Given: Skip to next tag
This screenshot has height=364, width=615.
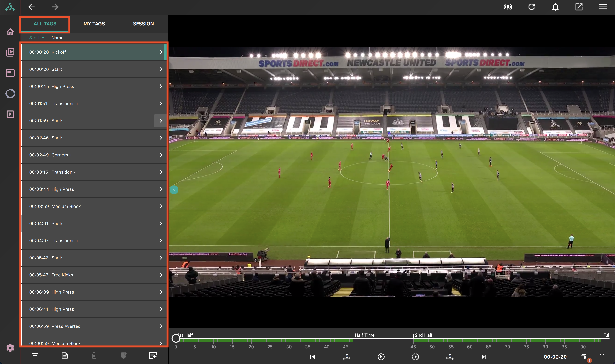Looking at the screenshot, I should 484,357.
